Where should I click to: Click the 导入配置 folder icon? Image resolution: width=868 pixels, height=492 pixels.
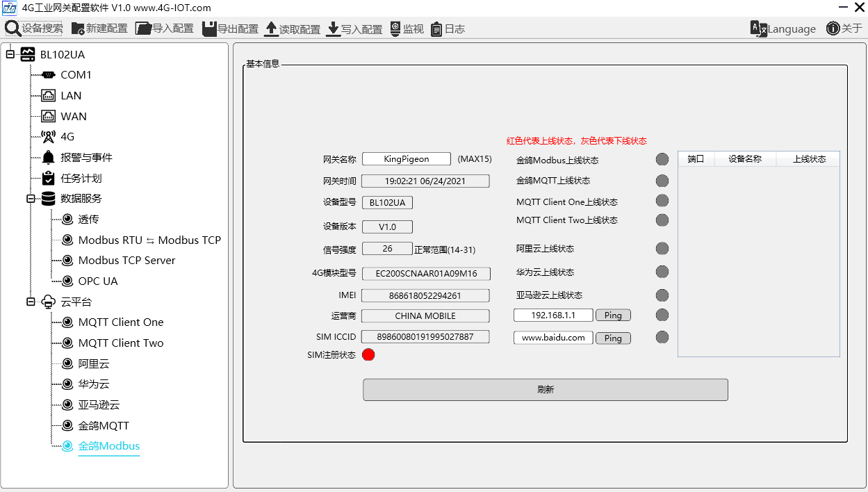(x=143, y=28)
